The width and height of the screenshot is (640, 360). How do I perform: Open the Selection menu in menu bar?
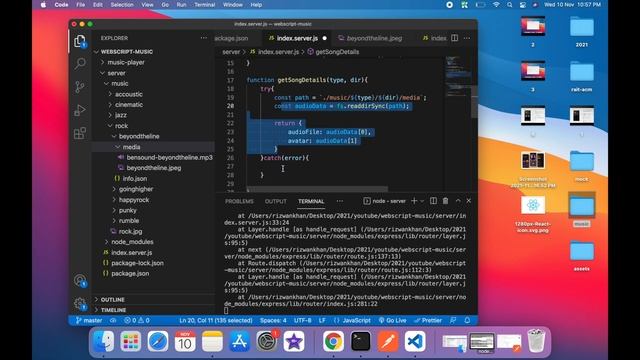122,5
